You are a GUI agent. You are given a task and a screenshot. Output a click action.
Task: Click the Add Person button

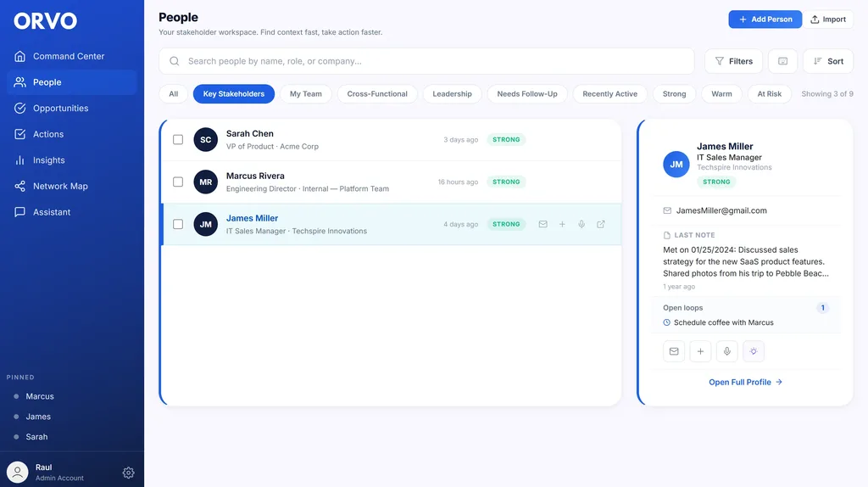click(x=765, y=20)
